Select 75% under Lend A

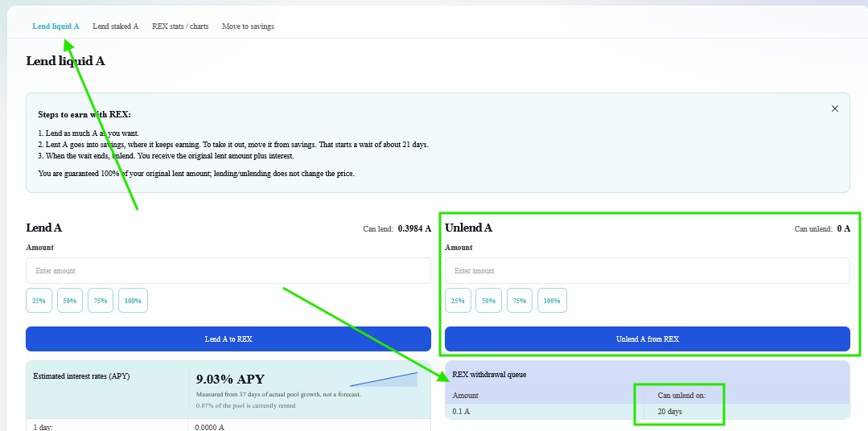click(x=101, y=301)
